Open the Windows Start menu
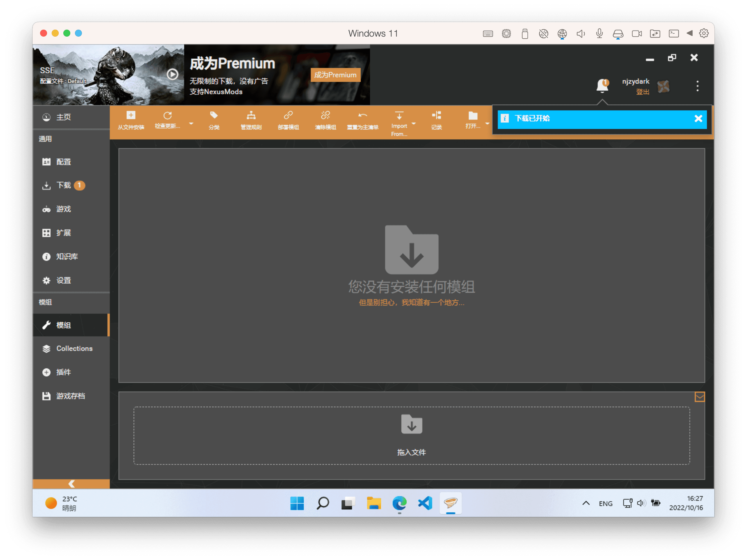 click(297, 503)
